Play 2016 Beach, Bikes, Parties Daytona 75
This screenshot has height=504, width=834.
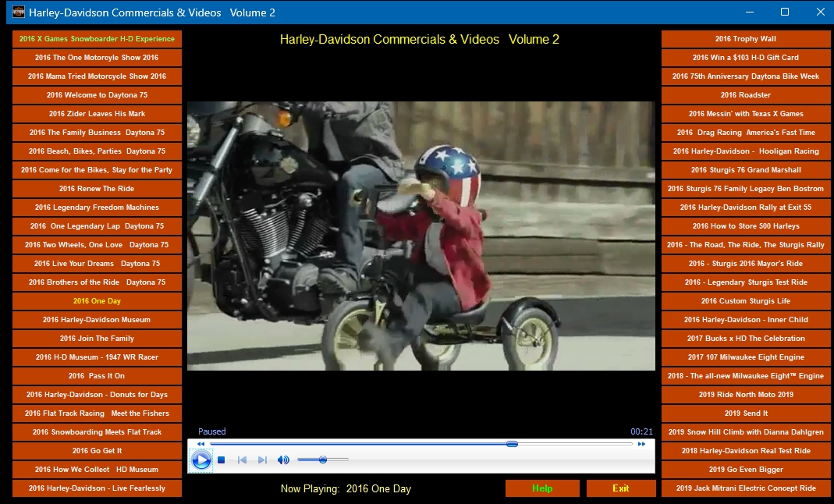(97, 151)
